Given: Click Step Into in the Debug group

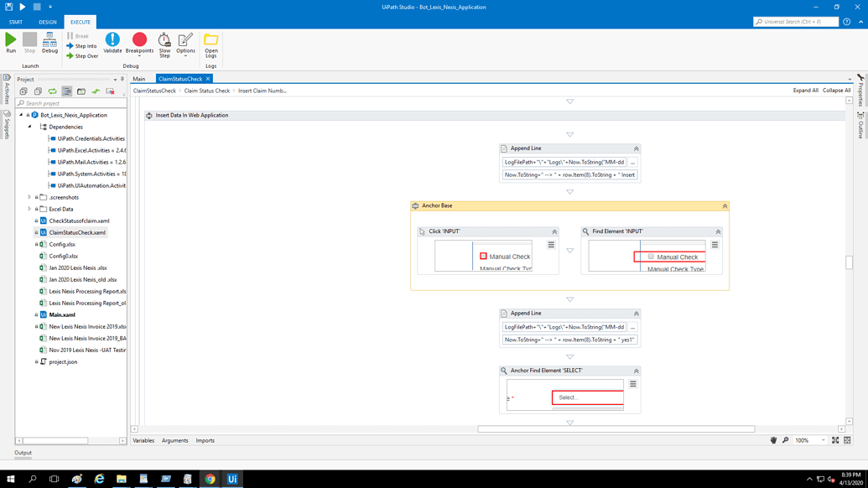Looking at the screenshot, I should point(81,46).
